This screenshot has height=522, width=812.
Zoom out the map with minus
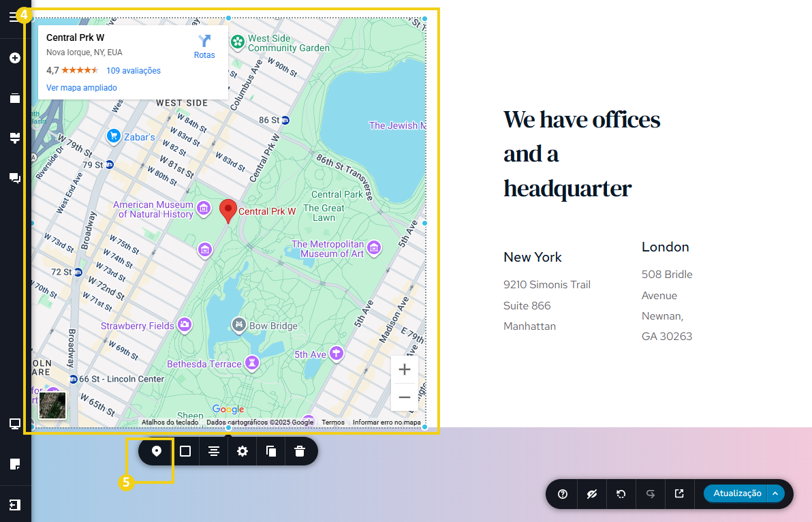click(x=405, y=397)
